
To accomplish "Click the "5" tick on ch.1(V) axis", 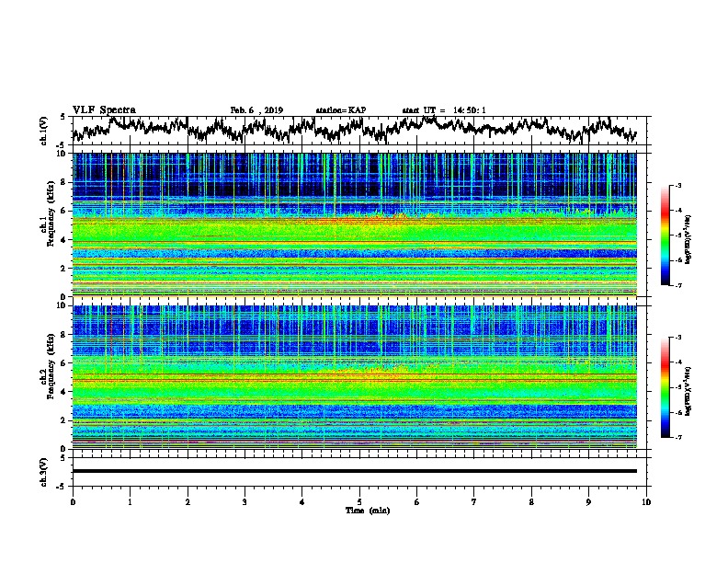I will (x=63, y=117).
